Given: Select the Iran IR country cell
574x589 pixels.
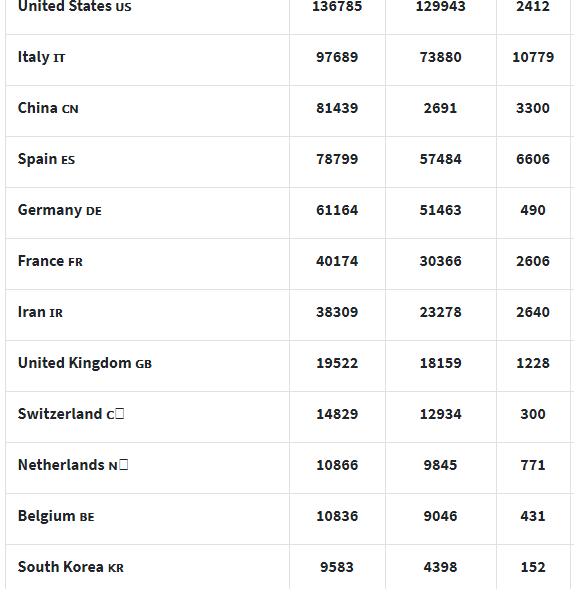Looking at the screenshot, I should tap(40, 312).
